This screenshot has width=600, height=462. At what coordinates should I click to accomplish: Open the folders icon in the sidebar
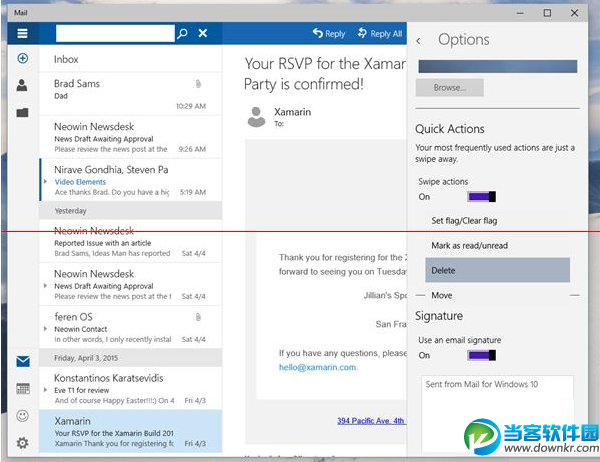click(22, 113)
